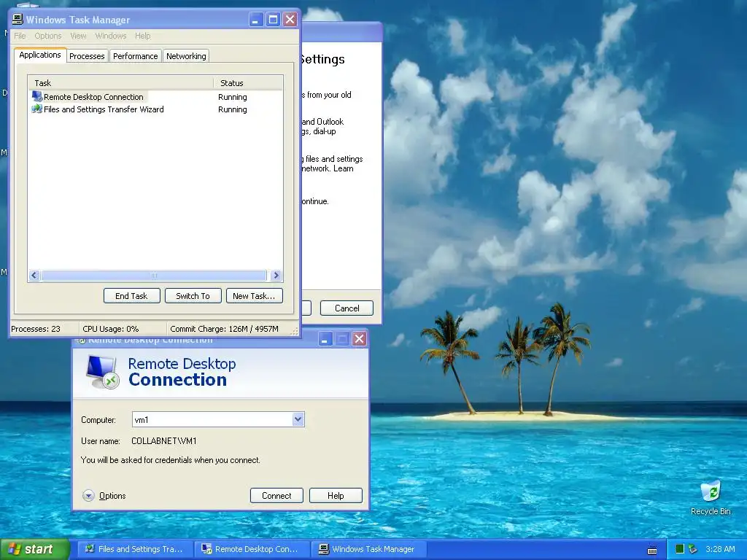Click the Commit Charge status bar entry
This screenshot has width=747, height=560.
click(x=224, y=329)
